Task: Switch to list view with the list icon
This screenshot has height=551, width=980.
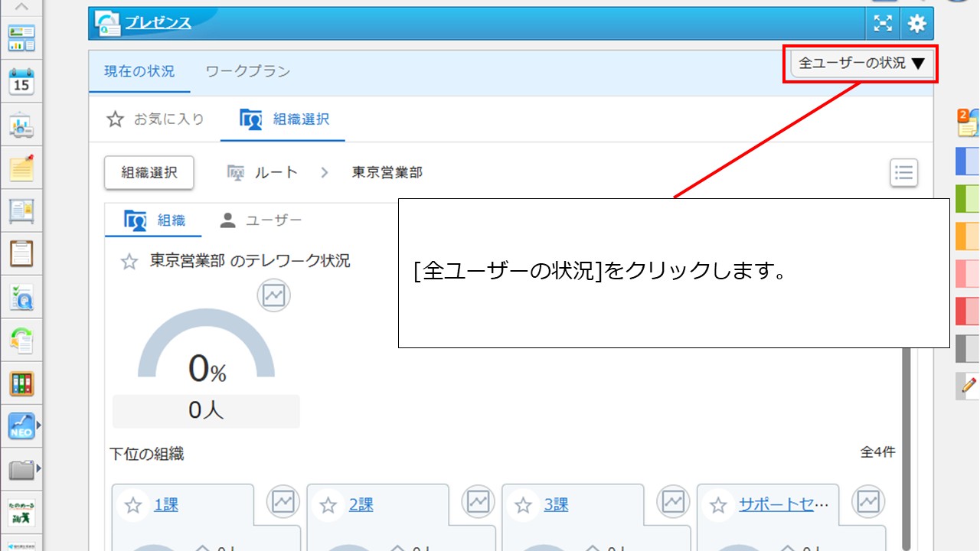Action: 904,173
